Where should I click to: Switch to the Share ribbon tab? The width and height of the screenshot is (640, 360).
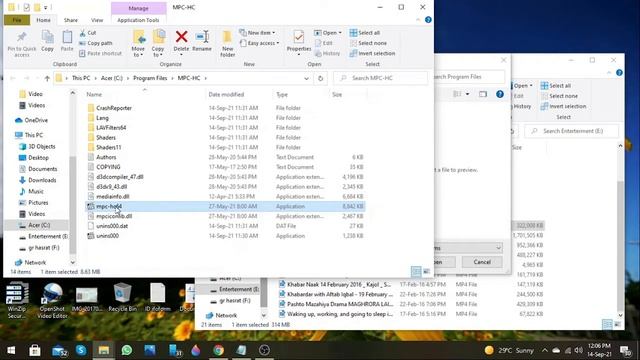point(71,20)
